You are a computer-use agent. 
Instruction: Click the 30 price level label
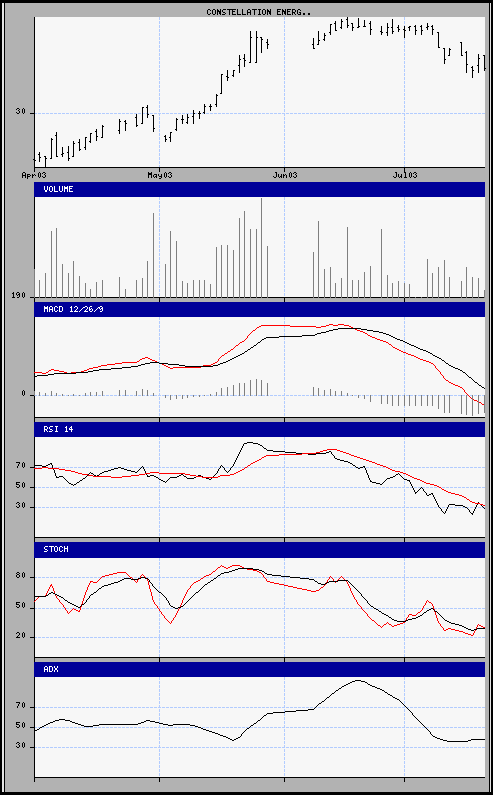pyautogui.click(x=20, y=113)
